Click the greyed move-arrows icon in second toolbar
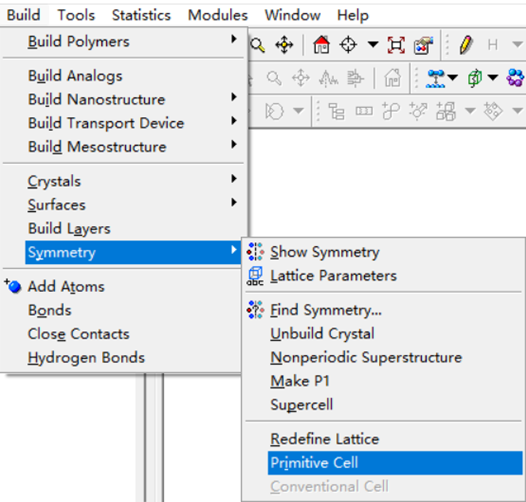The height and width of the screenshot is (502, 526). [x=301, y=78]
